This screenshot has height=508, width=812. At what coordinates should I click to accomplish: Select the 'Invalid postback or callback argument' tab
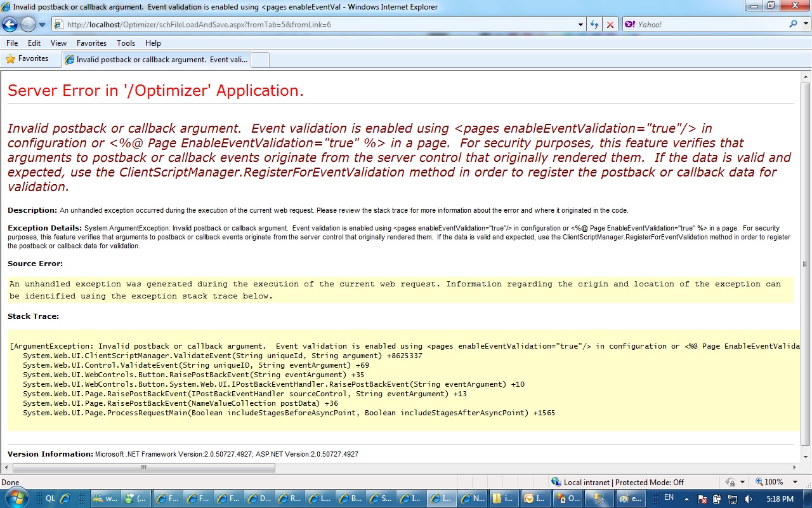point(156,60)
